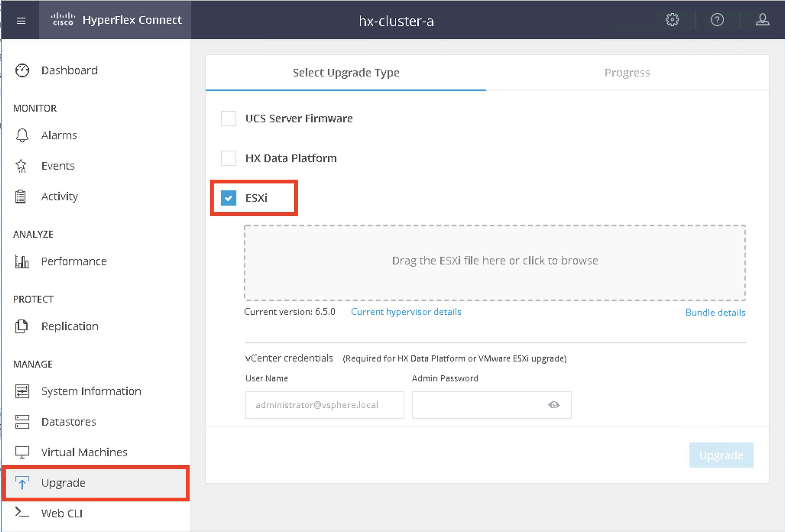Viewport: 785px width, 532px height.
Task: Uncheck the ESXi checkbox
Action: click(229, 198)
